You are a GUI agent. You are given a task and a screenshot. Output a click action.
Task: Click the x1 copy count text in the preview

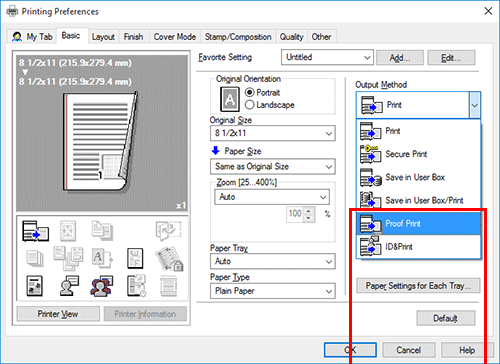[x=181, y=206]
